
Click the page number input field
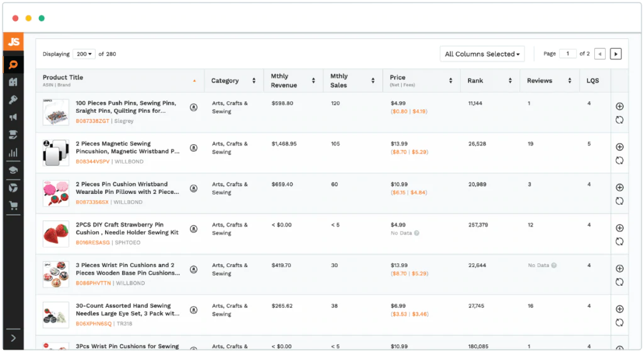point(567,54)
